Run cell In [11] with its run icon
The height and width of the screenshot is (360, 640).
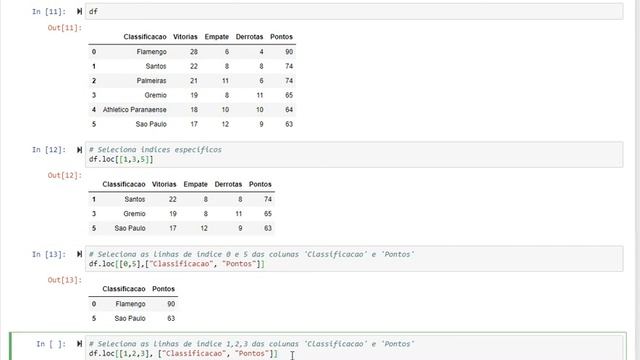click(x=79, y=11)
